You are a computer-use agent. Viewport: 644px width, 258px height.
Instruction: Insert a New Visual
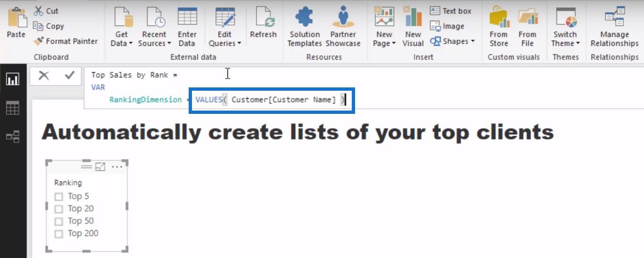point(413,26)
